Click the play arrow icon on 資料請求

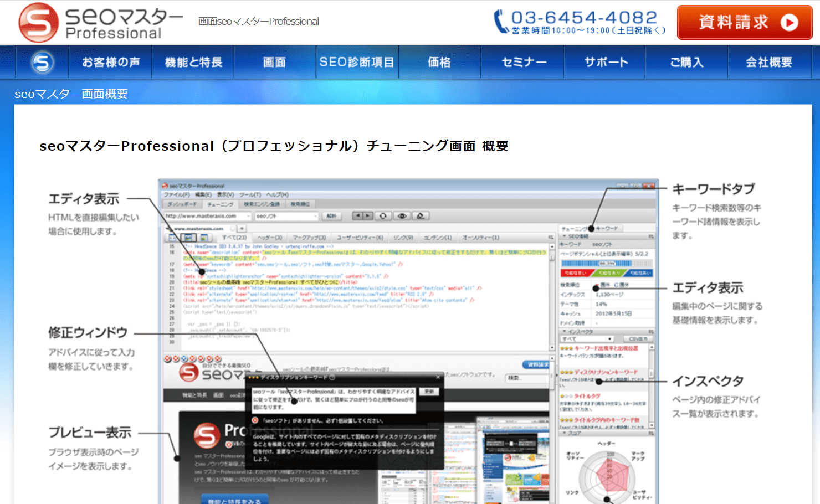pos(789,22)
